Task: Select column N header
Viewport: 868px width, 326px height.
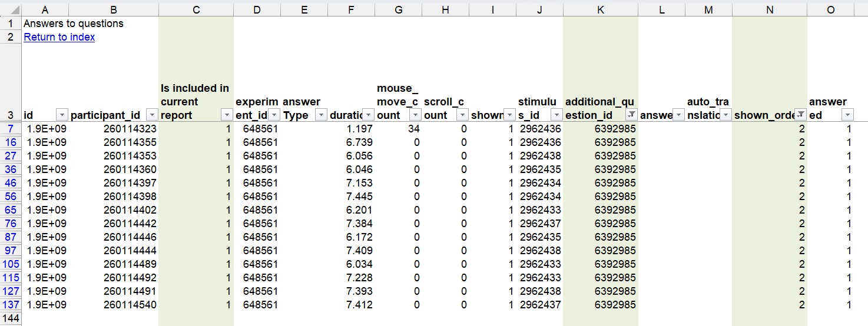Action: [770, 9]
